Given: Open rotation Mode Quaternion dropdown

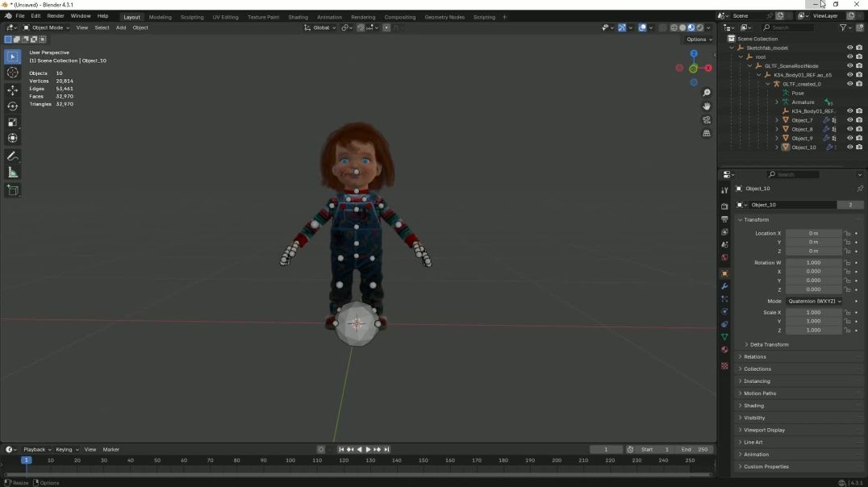Looking at the screenshot, I should [x=814, y=301].
